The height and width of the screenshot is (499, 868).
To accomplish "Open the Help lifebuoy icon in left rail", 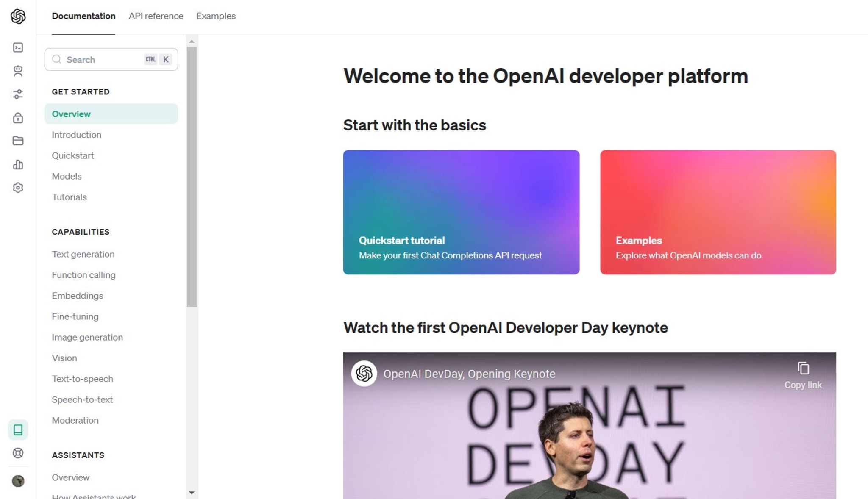I will pyautogui.click(x=18, y=453).
